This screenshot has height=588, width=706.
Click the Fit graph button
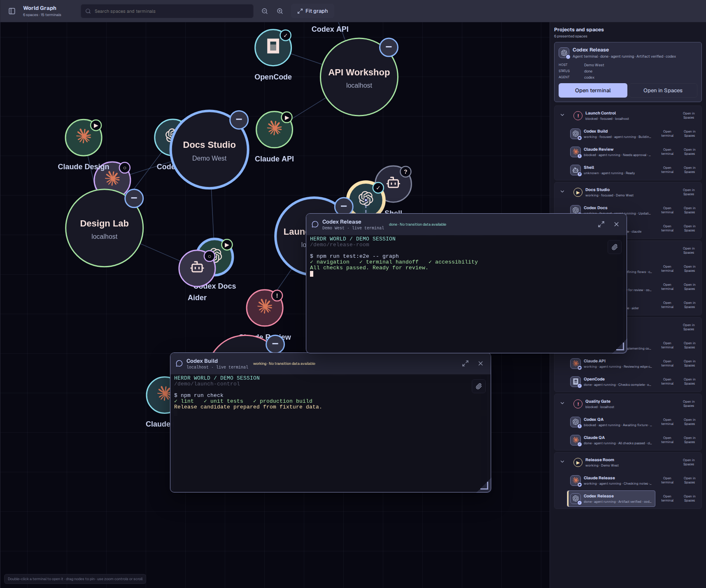pos(313,11)
